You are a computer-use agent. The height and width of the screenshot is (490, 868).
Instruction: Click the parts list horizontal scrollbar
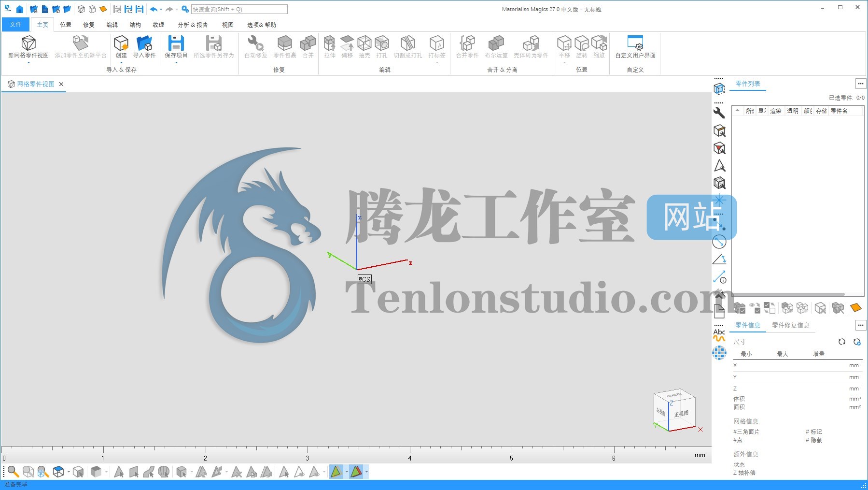tap(789, 294)
